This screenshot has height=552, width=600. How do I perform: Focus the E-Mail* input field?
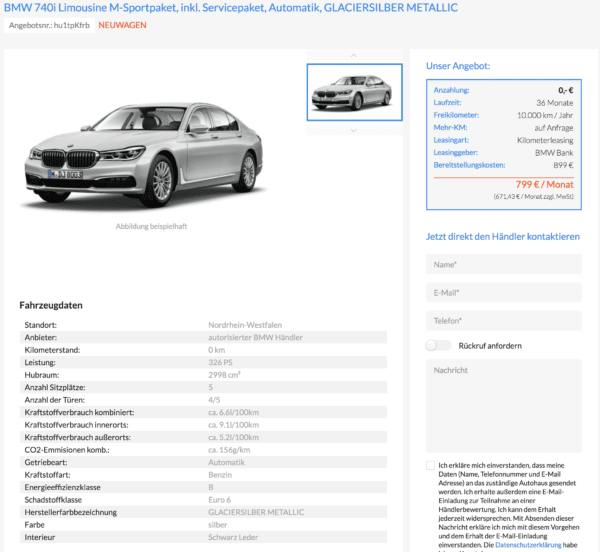pos(504,293)
